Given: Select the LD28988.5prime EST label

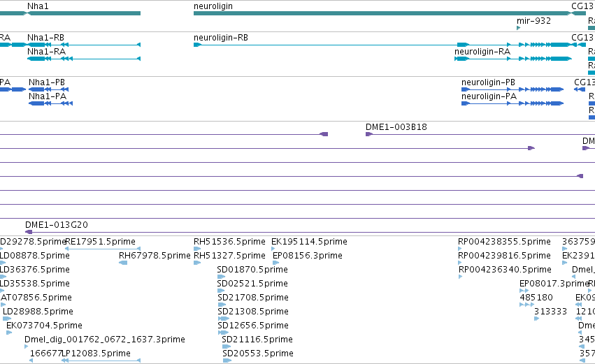Looking at the screenshot, I should point(38,312).
